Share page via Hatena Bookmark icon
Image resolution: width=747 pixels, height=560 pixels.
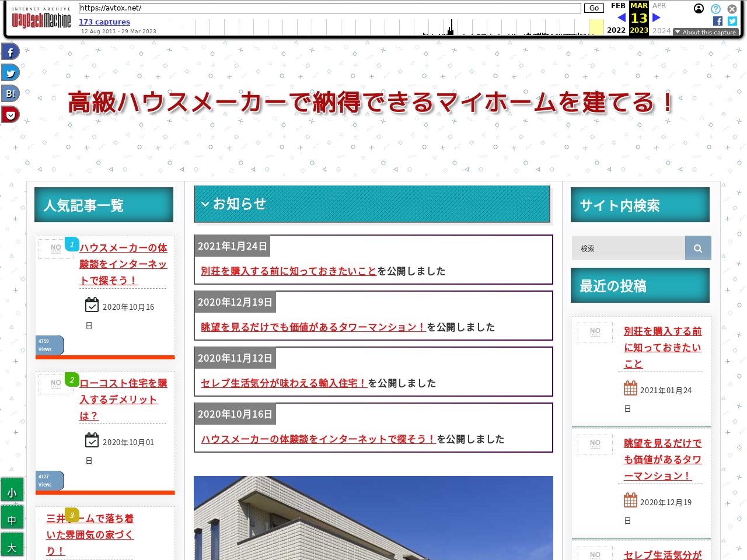pos(11,93)
